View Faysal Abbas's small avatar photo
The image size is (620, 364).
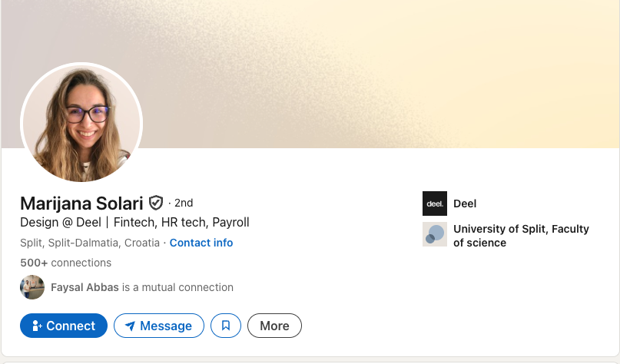pyautogui.click(x=32, y=287)
